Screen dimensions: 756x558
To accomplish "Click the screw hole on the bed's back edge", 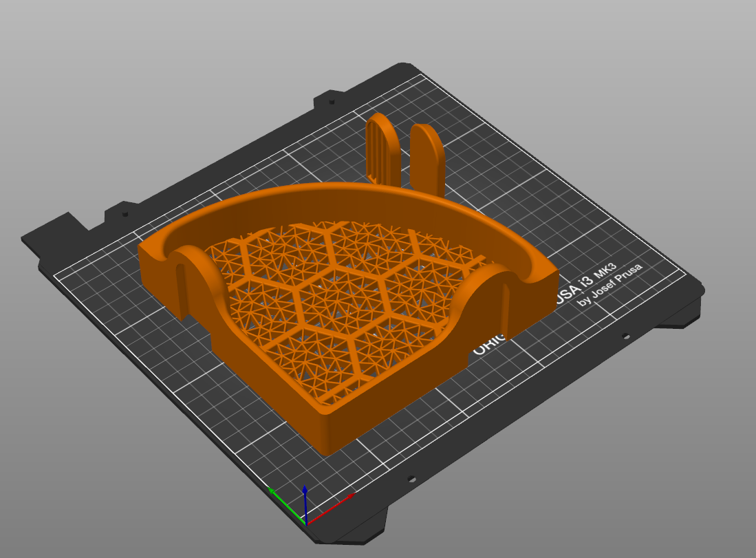I will click(332, 102).
